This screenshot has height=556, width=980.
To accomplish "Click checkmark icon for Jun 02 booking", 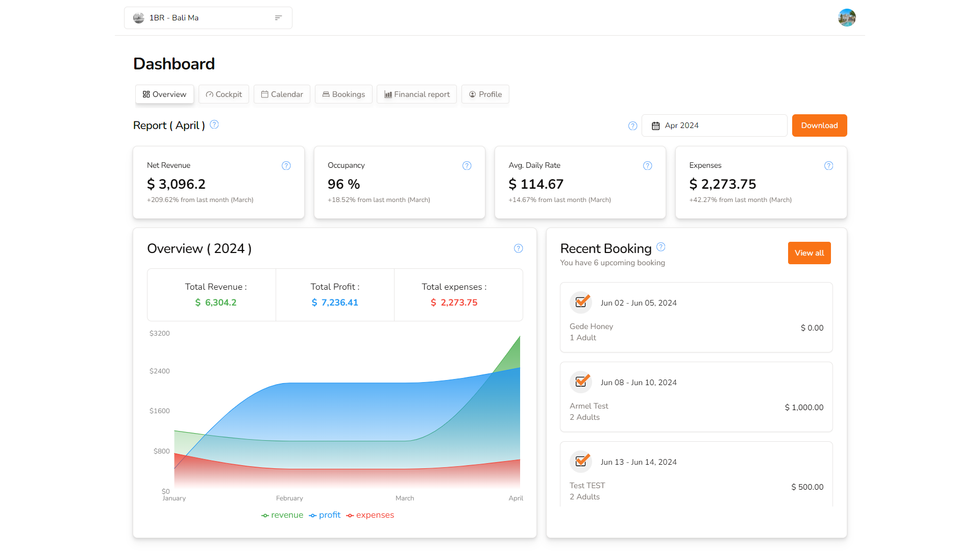I will [x=581, y=302].
